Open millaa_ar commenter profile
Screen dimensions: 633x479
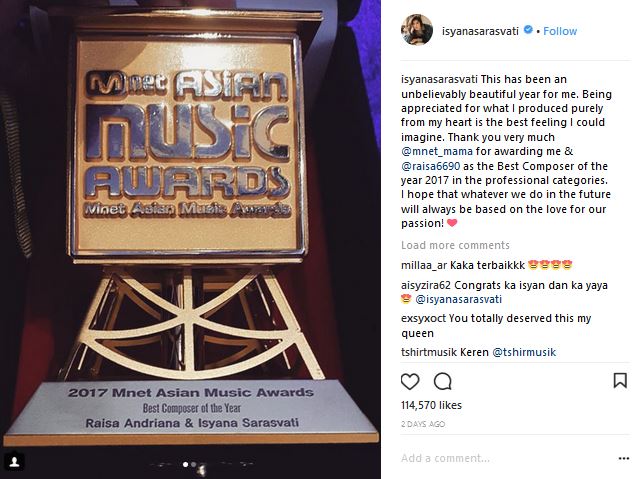tap(424, 265)
